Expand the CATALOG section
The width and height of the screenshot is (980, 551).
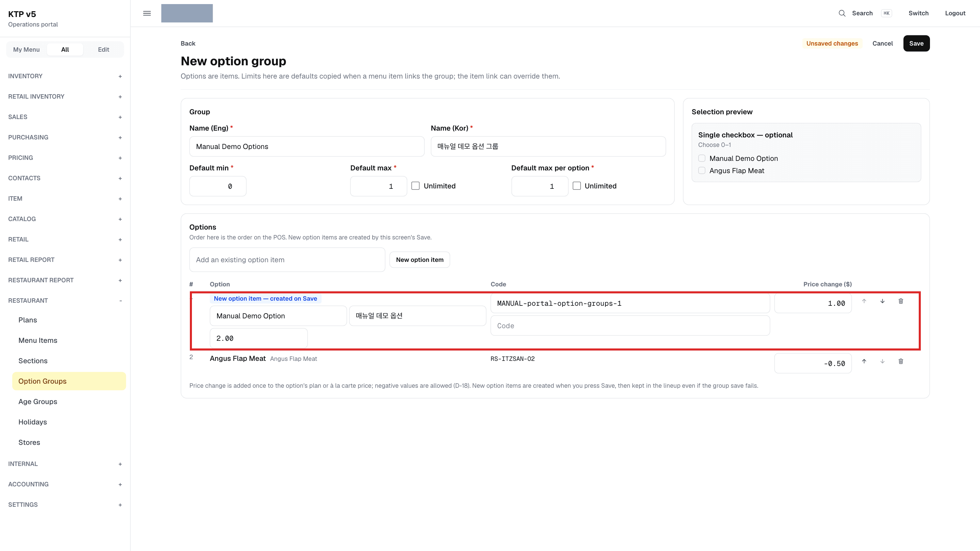click(65, 219)
